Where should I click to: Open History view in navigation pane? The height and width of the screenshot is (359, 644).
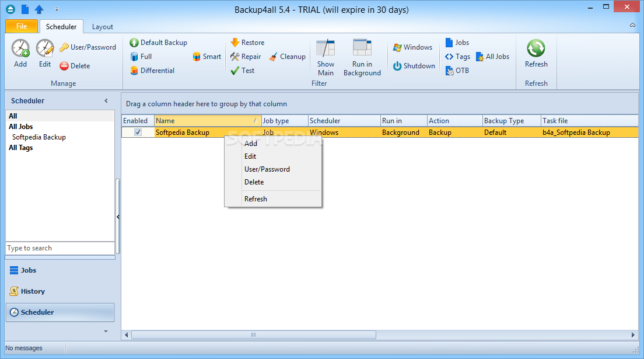60,291
